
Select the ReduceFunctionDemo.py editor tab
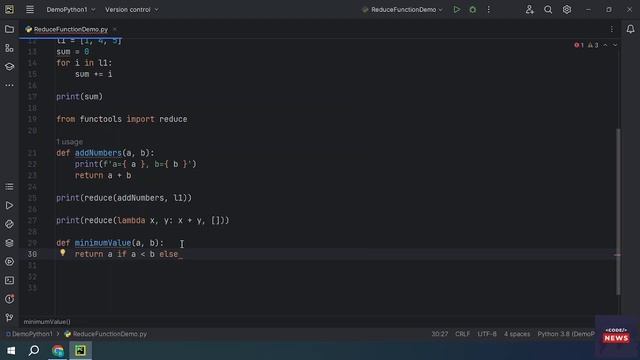point(71,29)
